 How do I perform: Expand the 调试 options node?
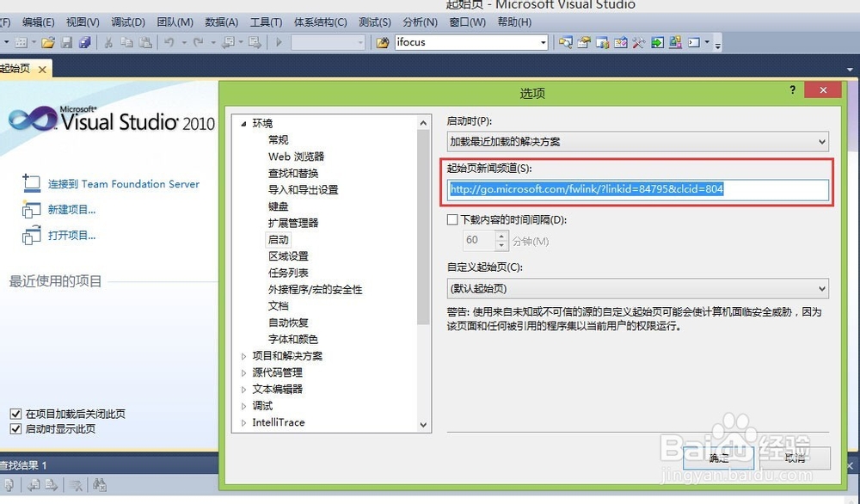click(243, 406)
